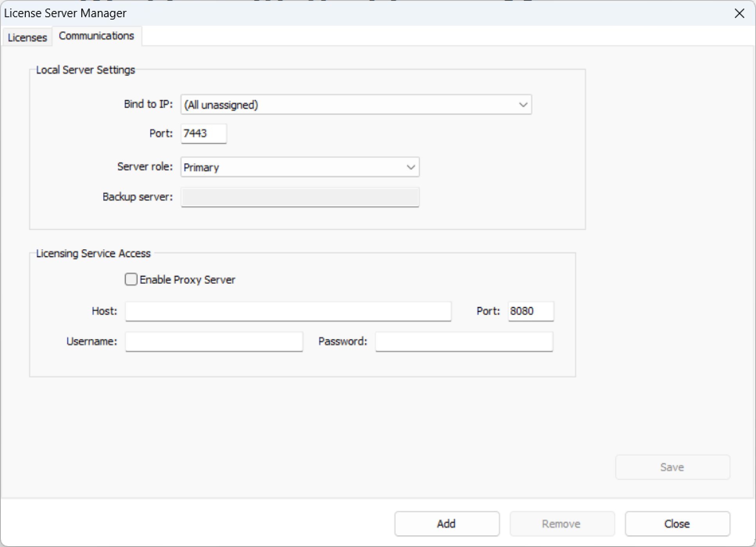The image size is (756, 547).
Task: Click the Bind to IP chevron arrow
Action: click(x=523, y=105)
